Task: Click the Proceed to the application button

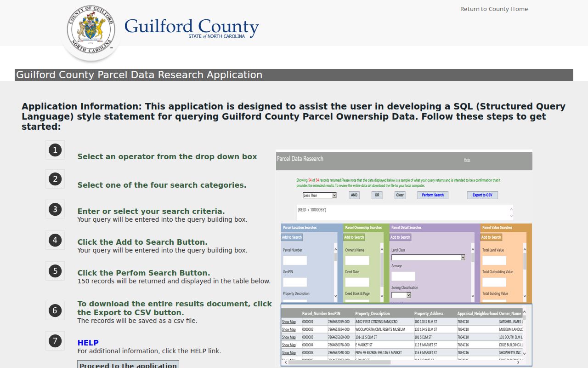Action: (x=128, y=364)
